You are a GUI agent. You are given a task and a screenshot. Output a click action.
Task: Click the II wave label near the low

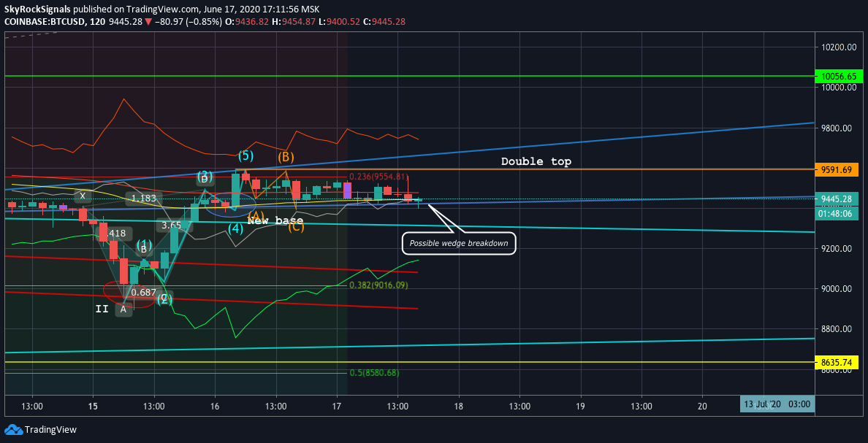click(x=102, y=309)
